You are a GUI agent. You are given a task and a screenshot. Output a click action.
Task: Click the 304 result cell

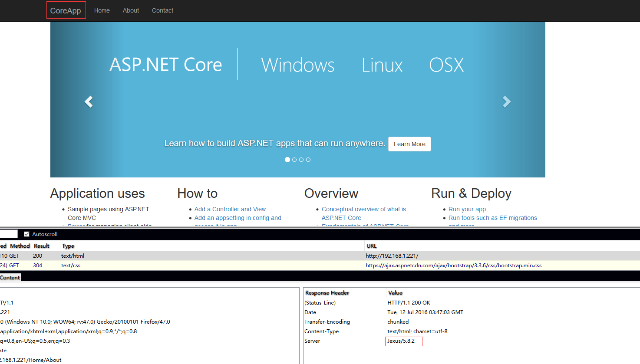[x=38, y=266]
